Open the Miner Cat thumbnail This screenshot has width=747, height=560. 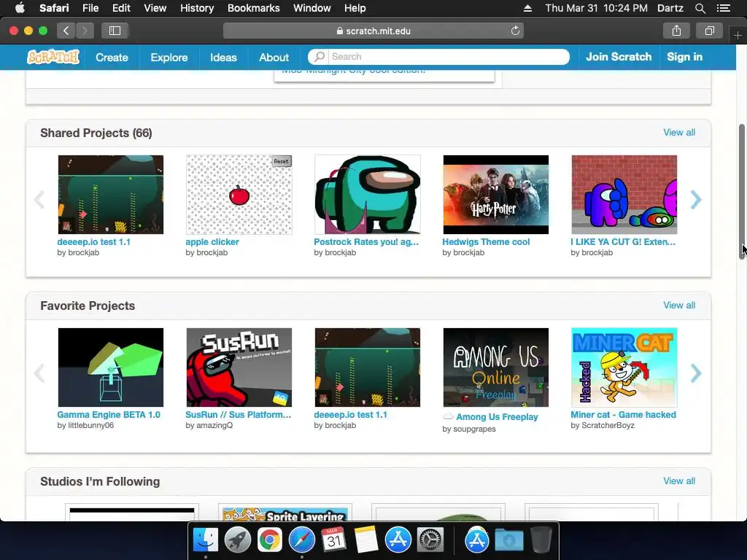click(624, 367)
